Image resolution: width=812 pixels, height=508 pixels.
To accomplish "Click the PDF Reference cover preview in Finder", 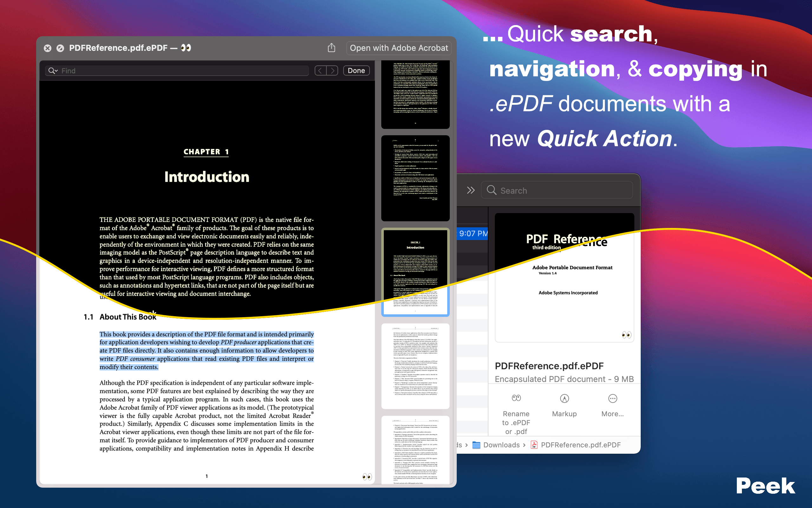I will tap(564, 277).
